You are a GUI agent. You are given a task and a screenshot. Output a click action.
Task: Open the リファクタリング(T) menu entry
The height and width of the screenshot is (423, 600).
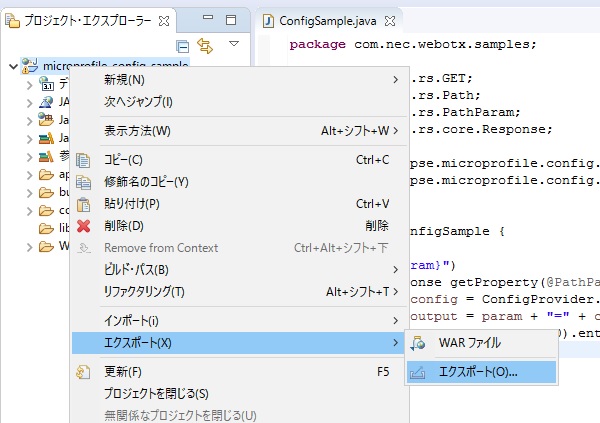pyautogui.click(x=144, y=291)
